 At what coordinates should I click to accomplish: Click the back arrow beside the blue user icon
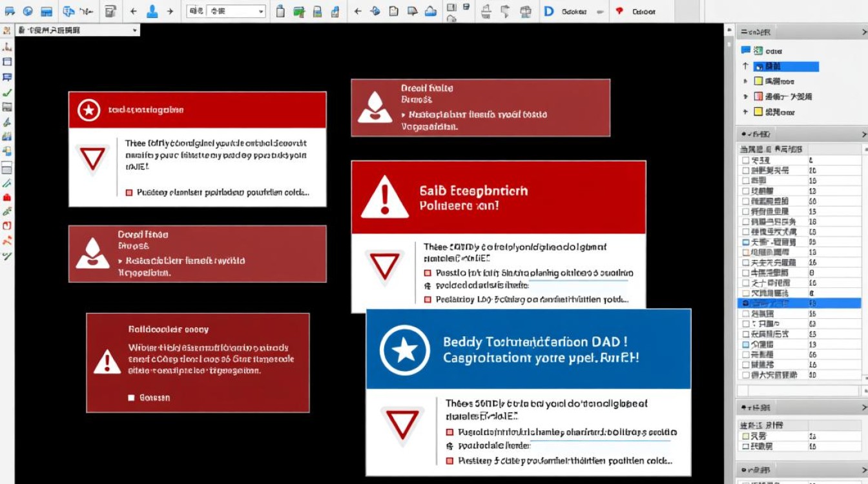coord(134,12)
